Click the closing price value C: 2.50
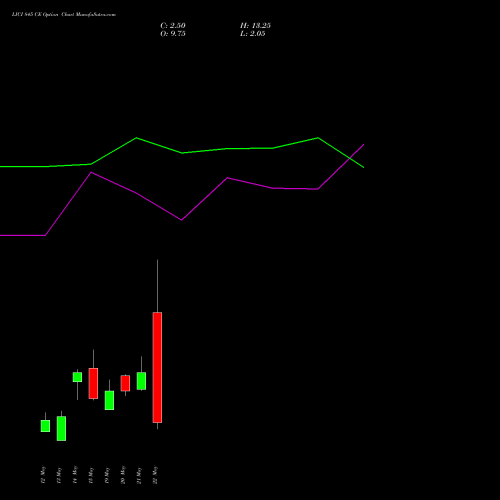The image size is (500, 500). coord(173,26)
